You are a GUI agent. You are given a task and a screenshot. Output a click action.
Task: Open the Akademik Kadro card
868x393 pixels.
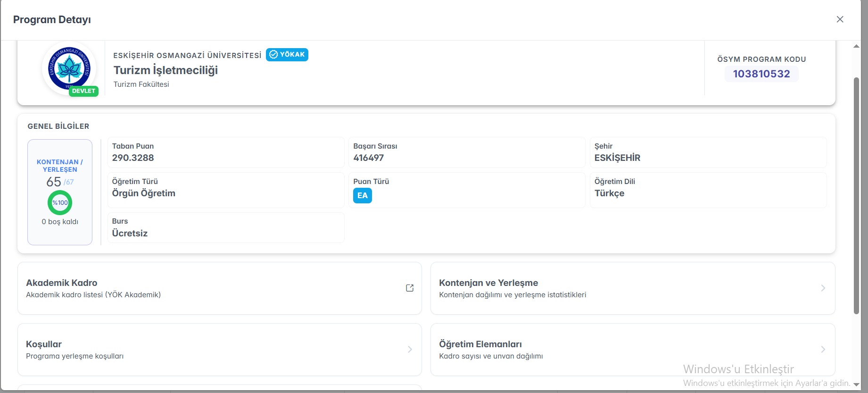click(x=220, y=288)
